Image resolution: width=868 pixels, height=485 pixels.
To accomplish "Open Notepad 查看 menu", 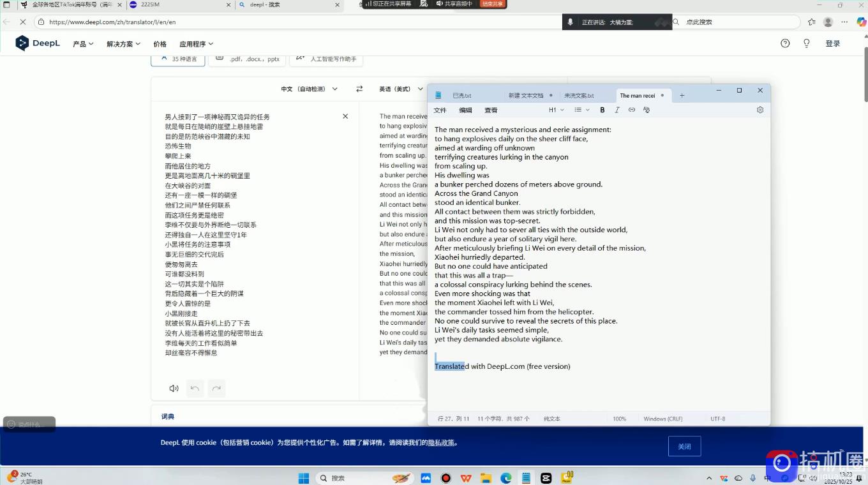I will pyautogui.click(x=491, y=110).
